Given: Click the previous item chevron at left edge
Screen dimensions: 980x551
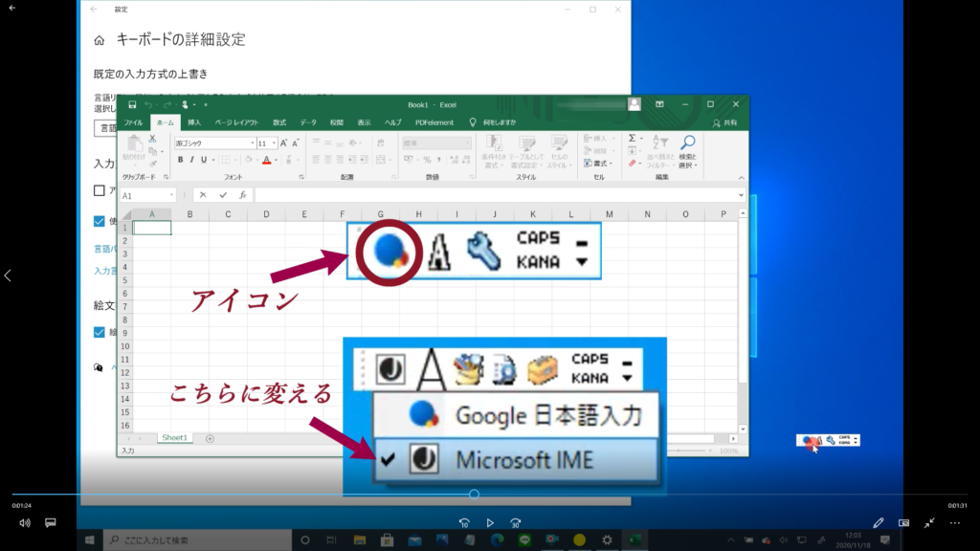Looking at the screenshot, I should 8,275.
